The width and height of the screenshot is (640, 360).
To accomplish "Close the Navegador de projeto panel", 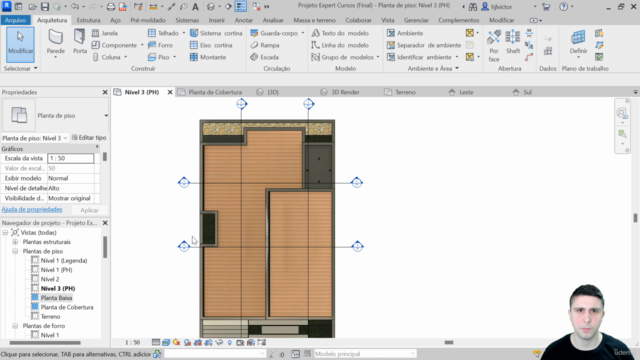I will pyautogui.click(x=105, y=223).
